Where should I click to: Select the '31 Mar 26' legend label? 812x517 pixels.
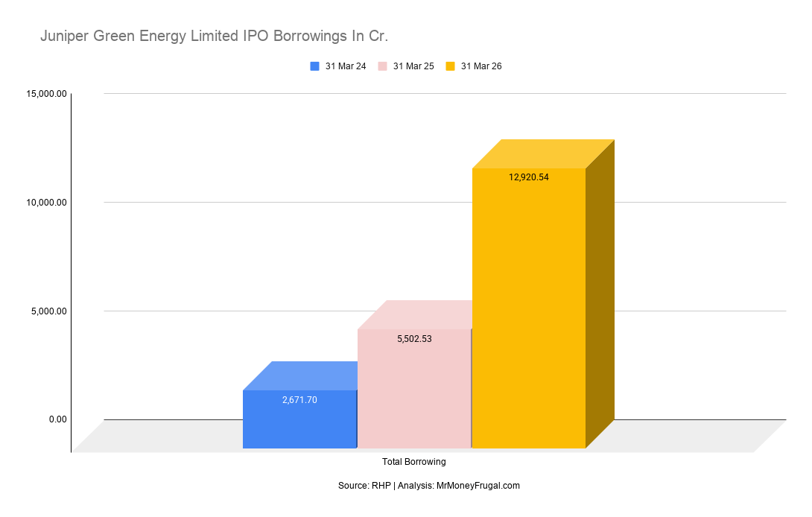tap(481, 66)
